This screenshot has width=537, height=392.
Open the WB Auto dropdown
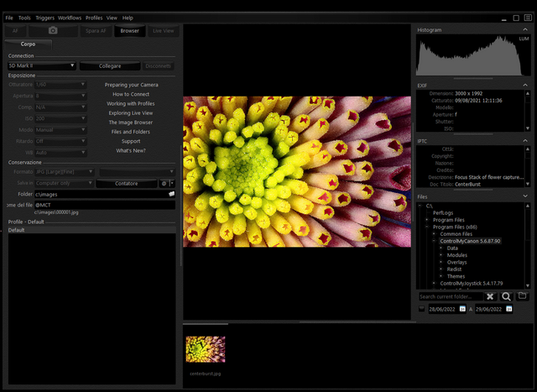pyautogui.click(x=60, y=153)
